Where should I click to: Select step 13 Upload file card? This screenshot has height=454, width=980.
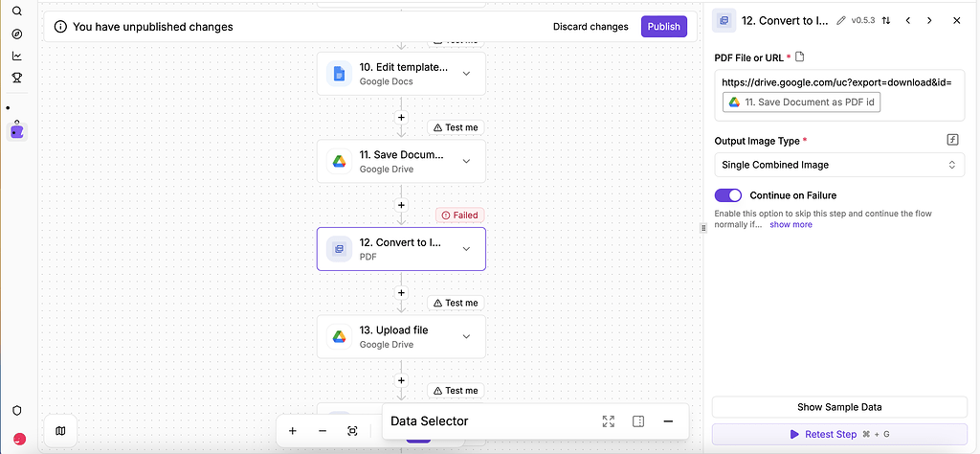[401, 336]
